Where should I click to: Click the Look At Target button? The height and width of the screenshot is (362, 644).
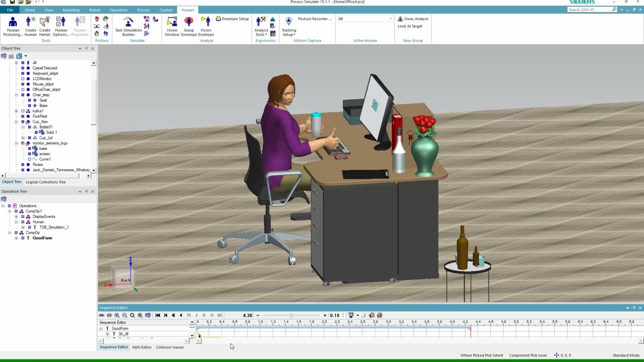point(410,26)
